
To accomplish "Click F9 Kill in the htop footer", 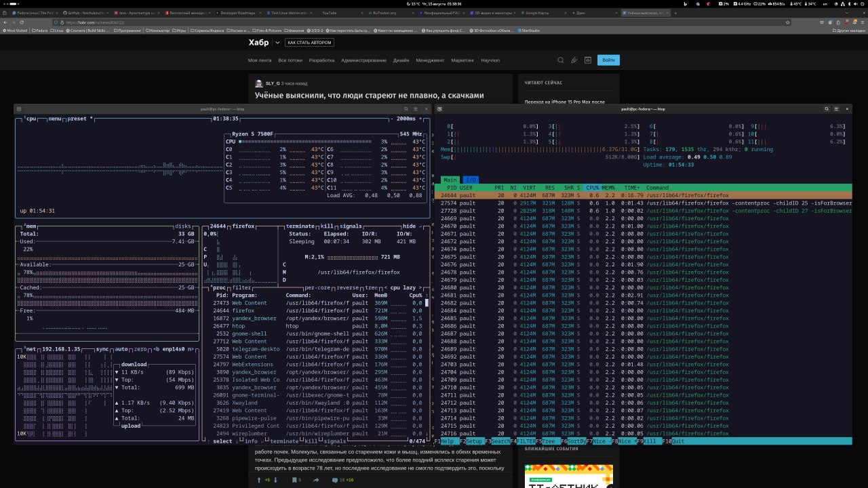I will (649, 441).
